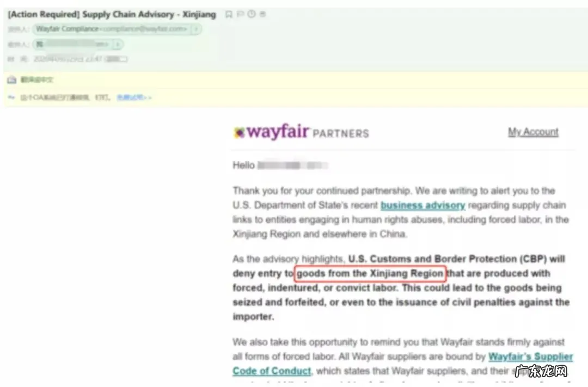Click the small icon on the OA notice row
588x387 pixels.
coord(11,97)
